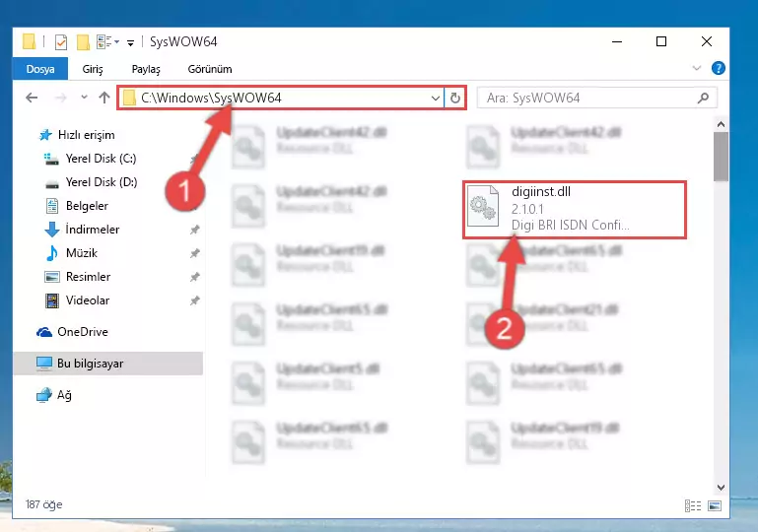758x532 pixels.
Task: Click the Forward navigation arrow
Action: coord(60,98)
